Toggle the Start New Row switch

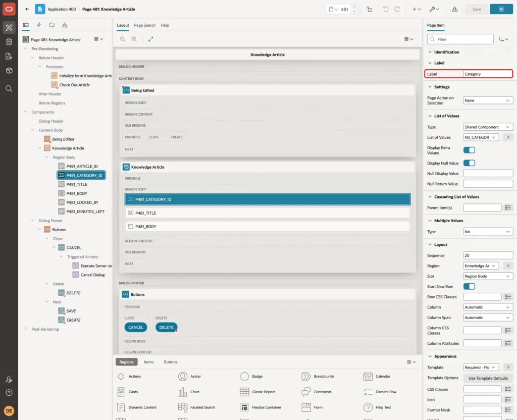469,286
